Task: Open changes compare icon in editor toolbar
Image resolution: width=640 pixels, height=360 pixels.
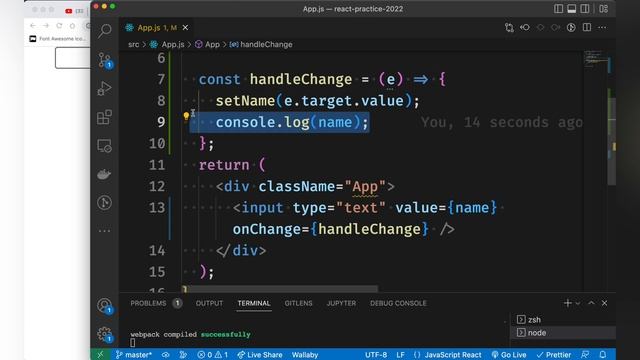Action: (509, 27)
